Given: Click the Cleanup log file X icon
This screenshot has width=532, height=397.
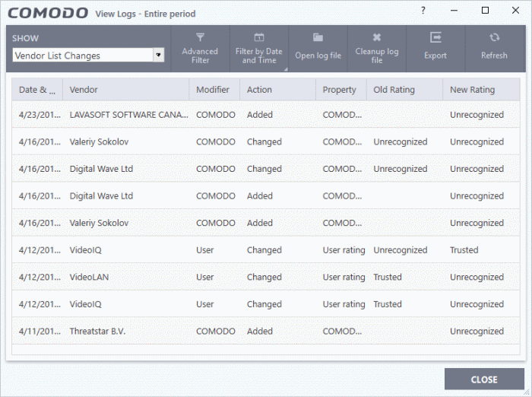Looking at the screenshot, I should pyautogui.click(x=377, y=37).
